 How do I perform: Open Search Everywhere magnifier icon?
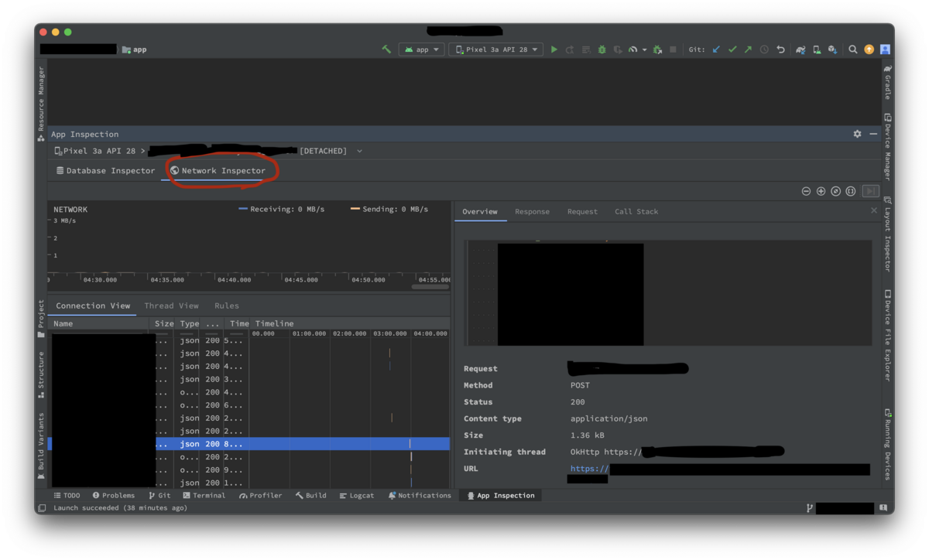853,50
